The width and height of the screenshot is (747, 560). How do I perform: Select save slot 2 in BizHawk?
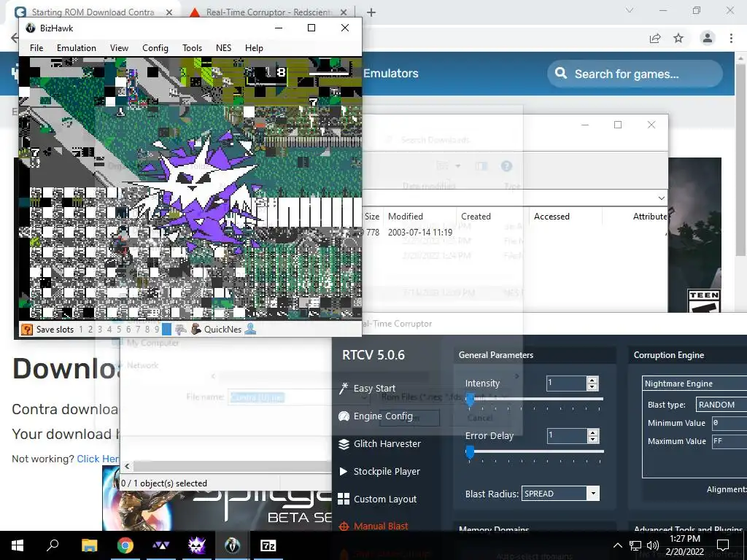90,329
